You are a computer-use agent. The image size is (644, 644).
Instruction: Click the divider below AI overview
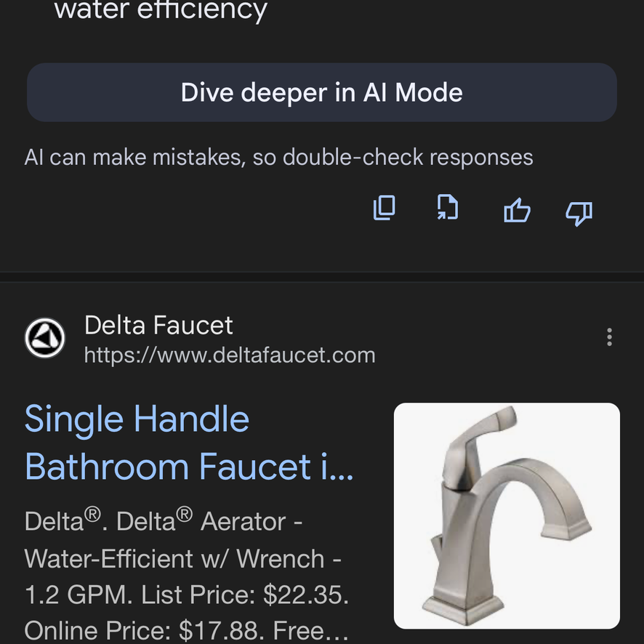[x=322, y=276]
